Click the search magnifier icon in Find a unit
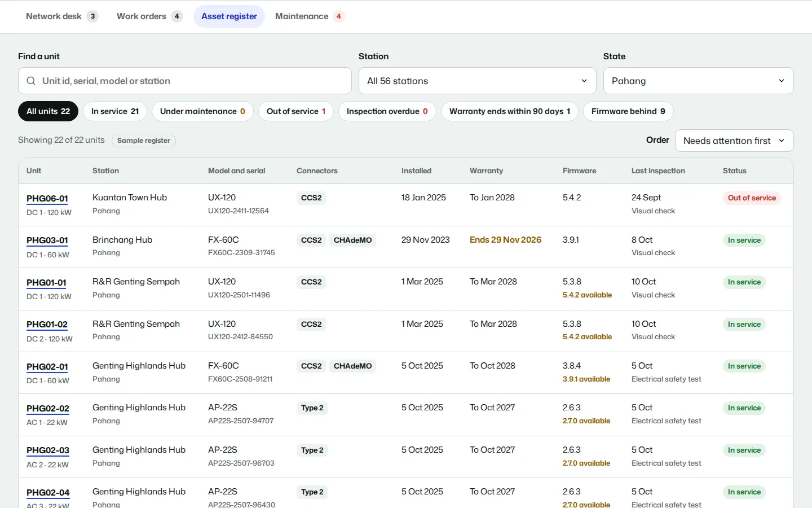812x508 pixels. coord(31,81)
